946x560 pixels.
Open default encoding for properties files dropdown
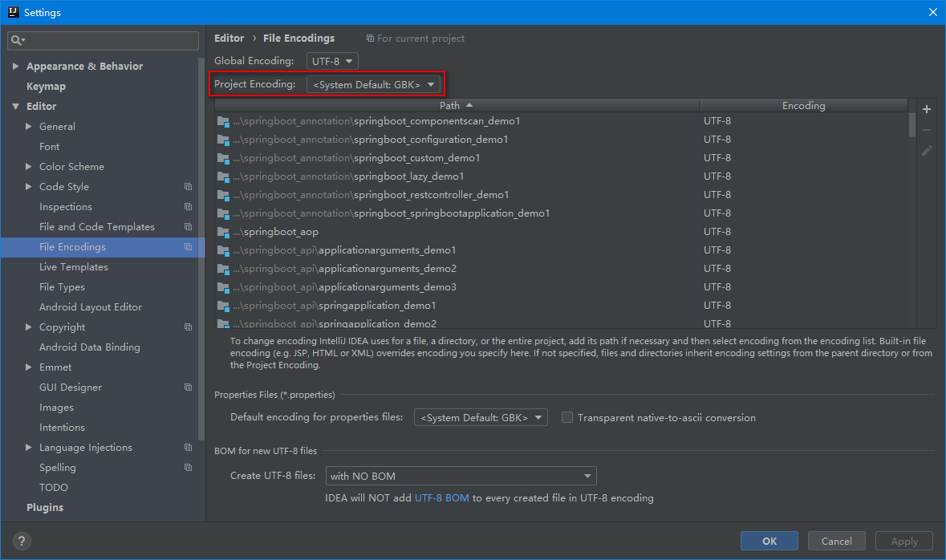(x=481, y=417)
